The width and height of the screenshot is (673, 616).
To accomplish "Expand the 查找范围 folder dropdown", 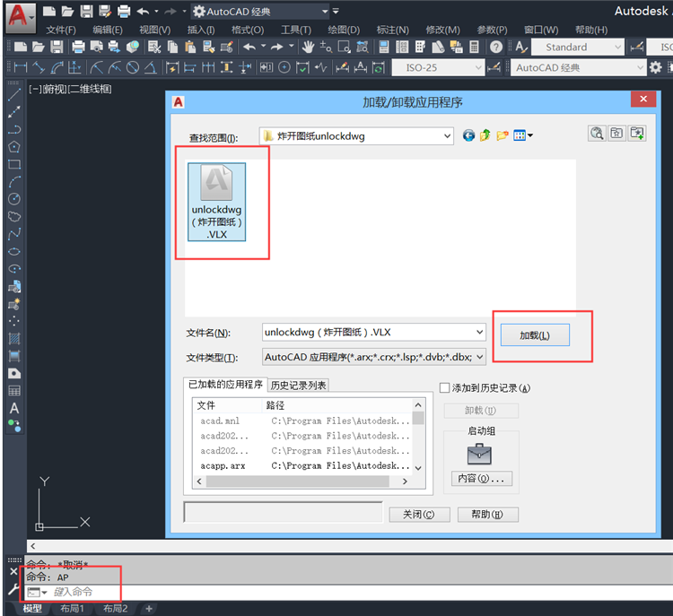I will (x=447, y=136).
